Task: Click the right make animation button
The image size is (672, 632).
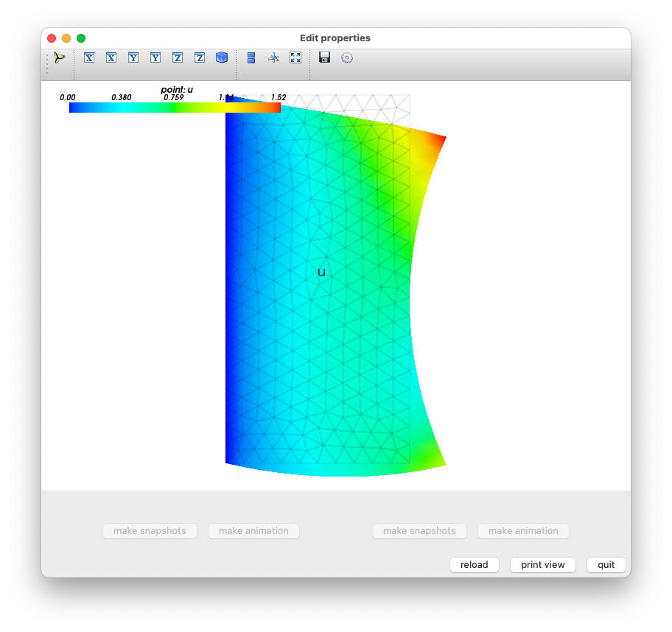Action: coord(523,531)
